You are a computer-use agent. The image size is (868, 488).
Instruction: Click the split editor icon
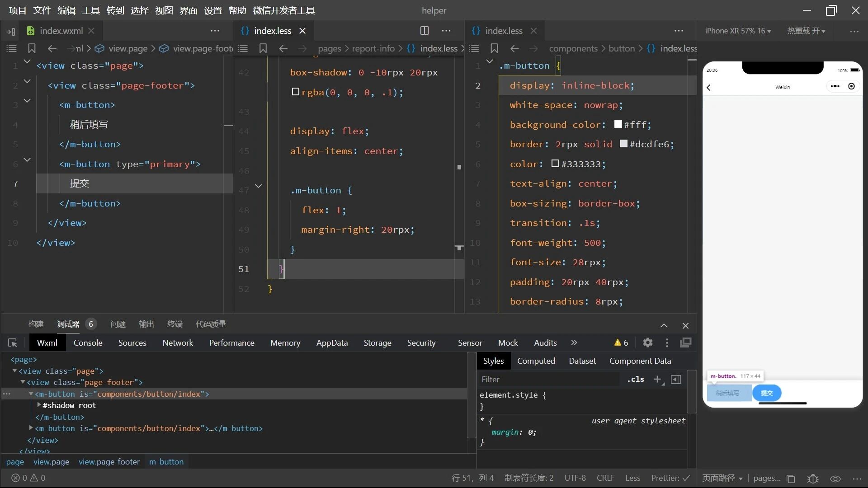(x=424, y=31)
